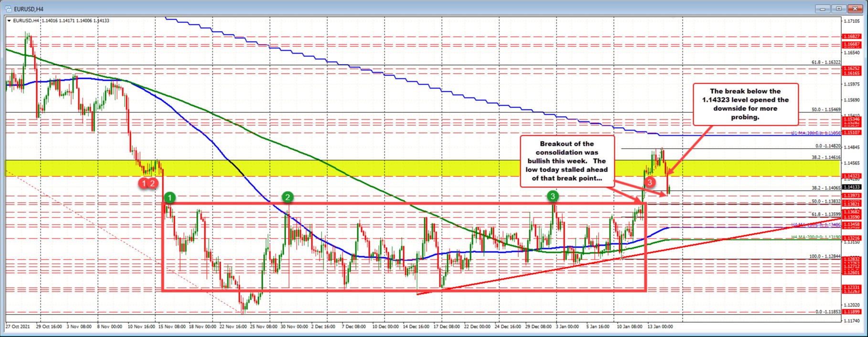This screenshot has height=337, width=868.
Task: Click the 13 Jan 00:00 time label
Action: click(x=660, y=326)
